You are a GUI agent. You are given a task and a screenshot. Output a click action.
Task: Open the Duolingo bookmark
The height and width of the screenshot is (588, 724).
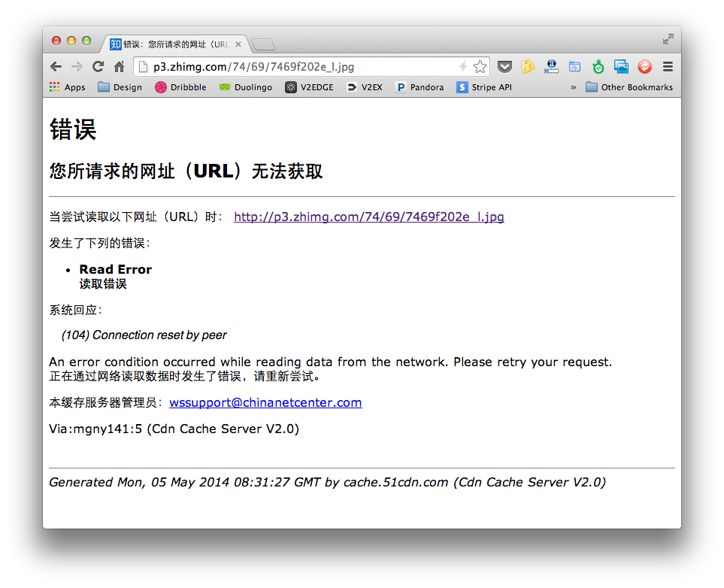click(246, 87)
